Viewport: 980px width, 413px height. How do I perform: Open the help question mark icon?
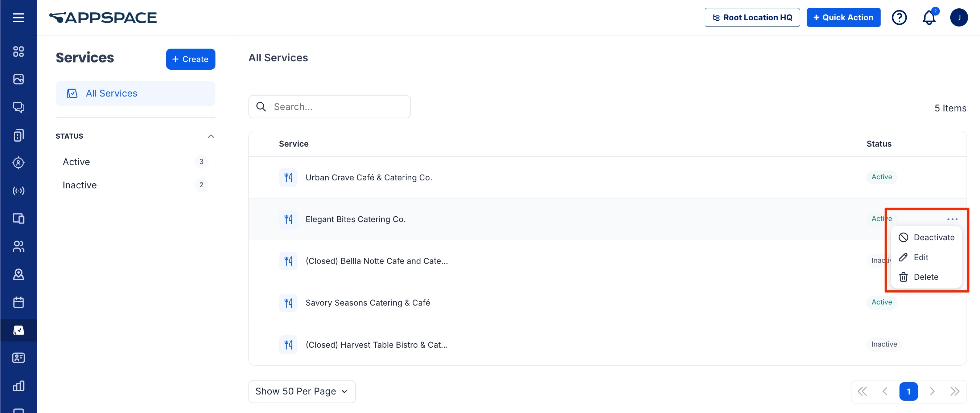[x=899, y=17]
